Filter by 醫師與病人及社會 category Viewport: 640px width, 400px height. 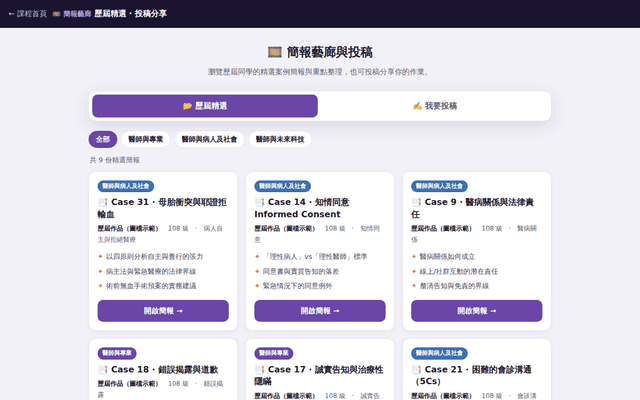(209, 139)
